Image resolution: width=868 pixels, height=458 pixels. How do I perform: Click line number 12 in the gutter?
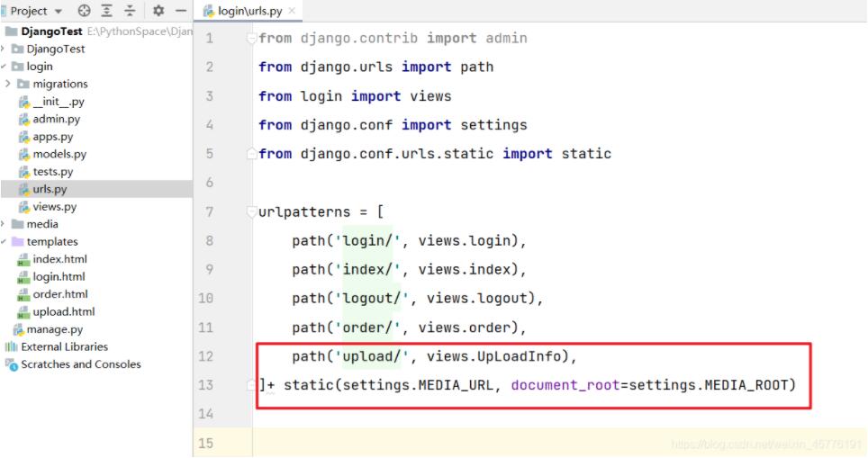[x=206, y=356]
